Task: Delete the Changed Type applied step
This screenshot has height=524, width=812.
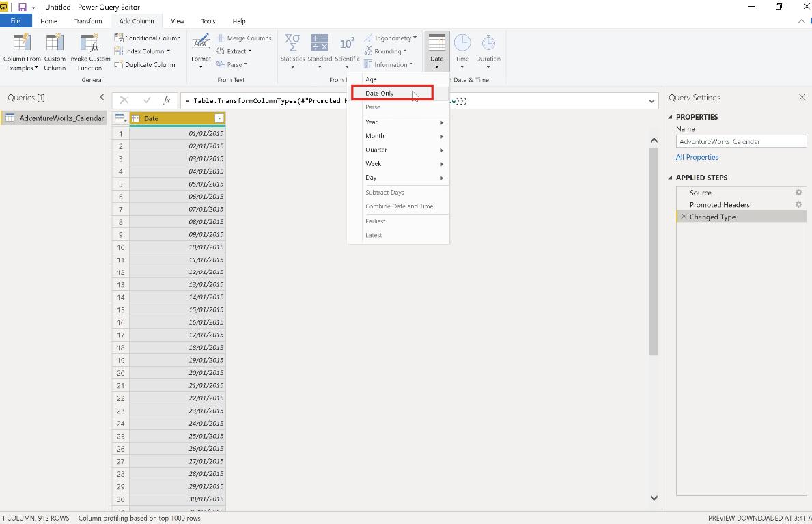Action: point(684,217)
